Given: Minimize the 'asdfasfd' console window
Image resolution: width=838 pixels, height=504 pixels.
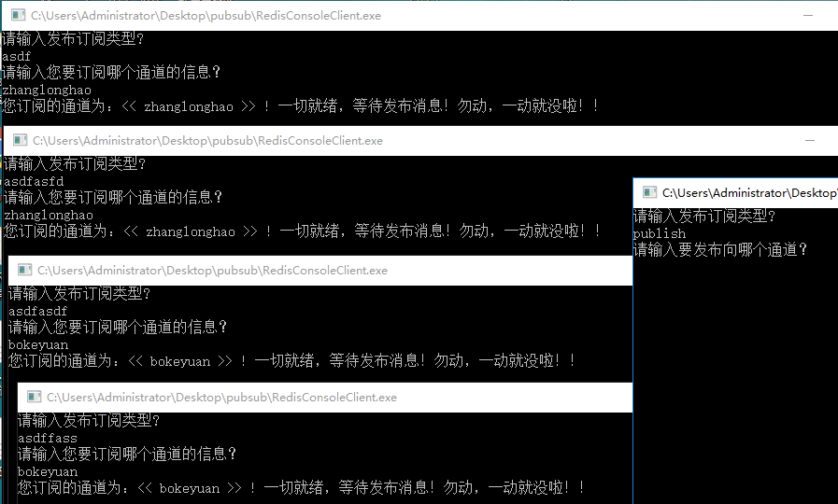Looking at the screenshot, I should (x=808, y=141).
